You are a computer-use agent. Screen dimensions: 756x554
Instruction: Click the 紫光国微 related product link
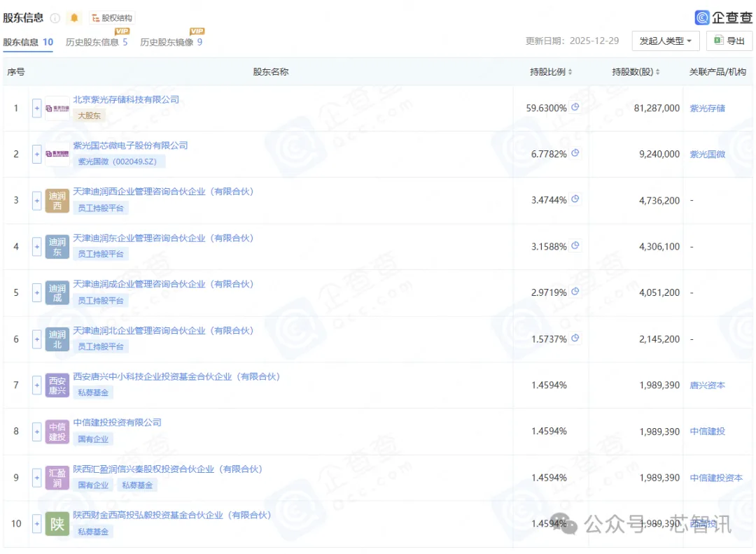707,154
